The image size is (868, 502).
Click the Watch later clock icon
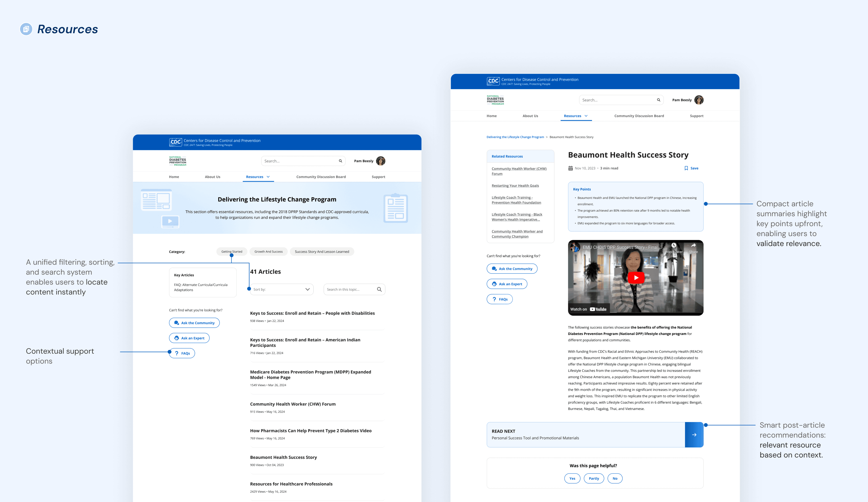coord(674,246)
